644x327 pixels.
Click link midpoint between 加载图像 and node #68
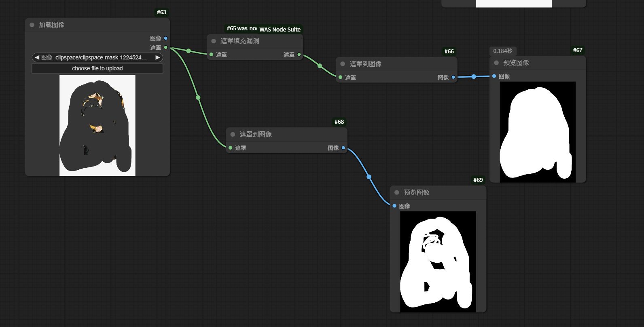(x=198, y=97)
